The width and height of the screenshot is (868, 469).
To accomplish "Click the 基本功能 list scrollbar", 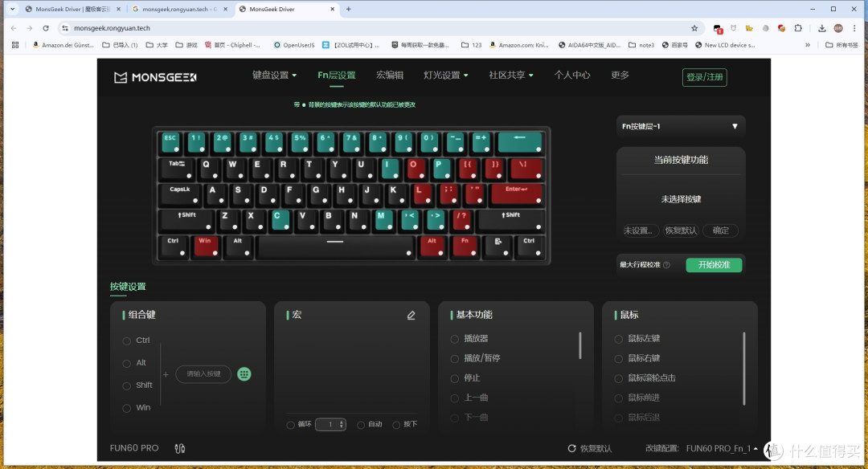I will [579, 345].
